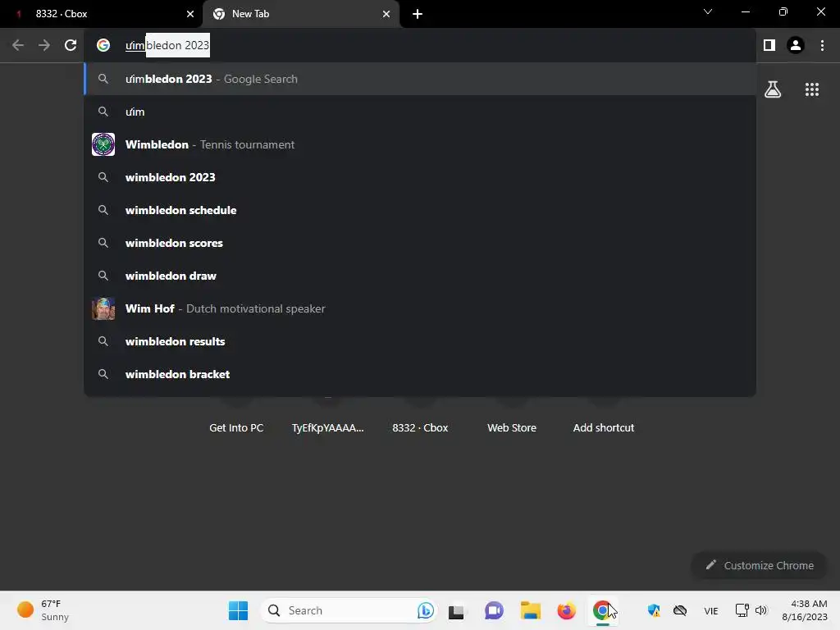
Task: Click the Chrome taskbar icon
Action: (603, 610)
